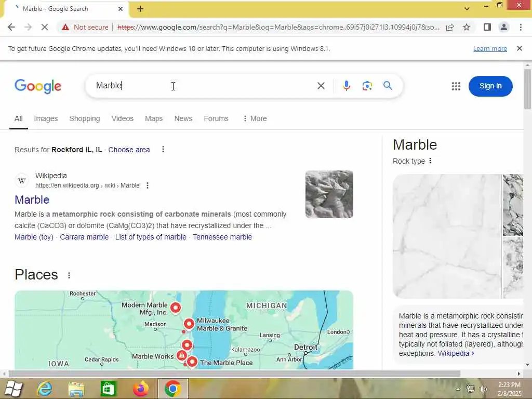Open the Windows Store taskbar icon

tap(108, 389)
